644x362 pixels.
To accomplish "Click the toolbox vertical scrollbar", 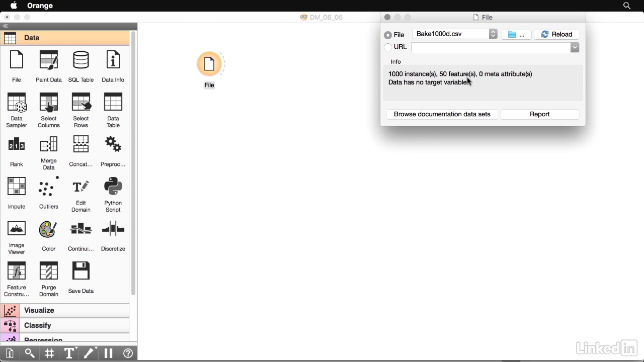I will 133,163.
